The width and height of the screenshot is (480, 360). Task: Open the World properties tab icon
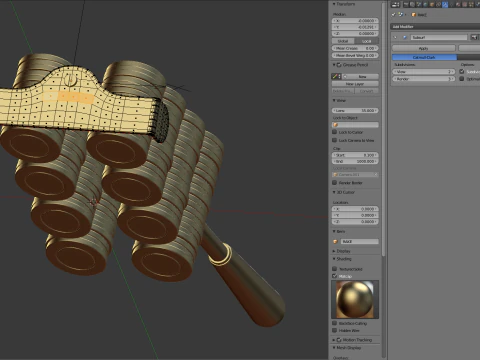coord(426,5)
